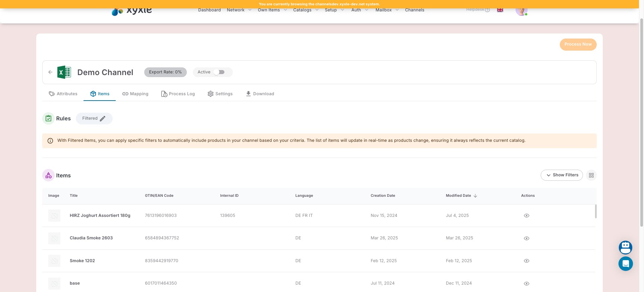Open the Catalogs navigation dropdown

tap(306, 10)
